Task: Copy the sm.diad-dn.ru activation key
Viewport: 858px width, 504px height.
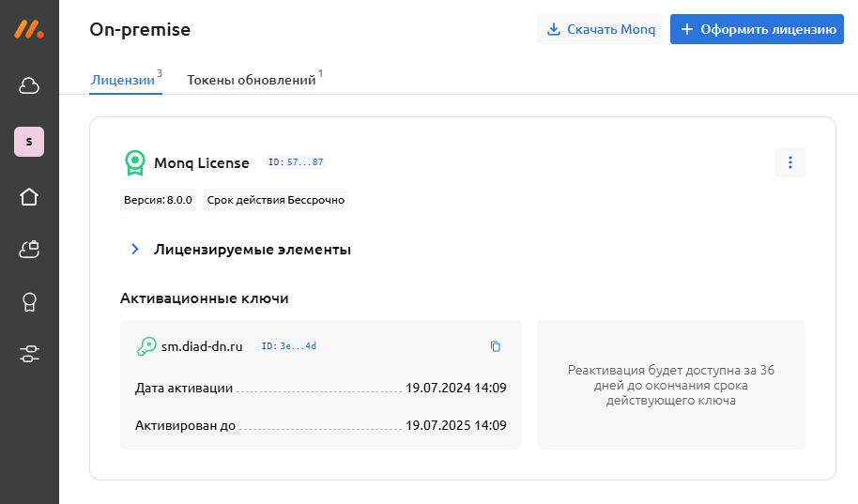Action: point(496,346)
